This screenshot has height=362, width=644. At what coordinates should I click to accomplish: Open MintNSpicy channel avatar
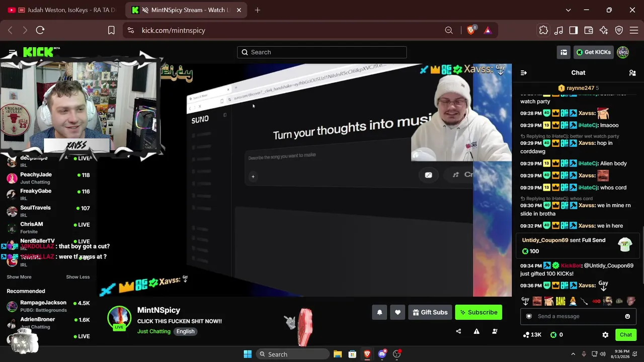[119, 318]
